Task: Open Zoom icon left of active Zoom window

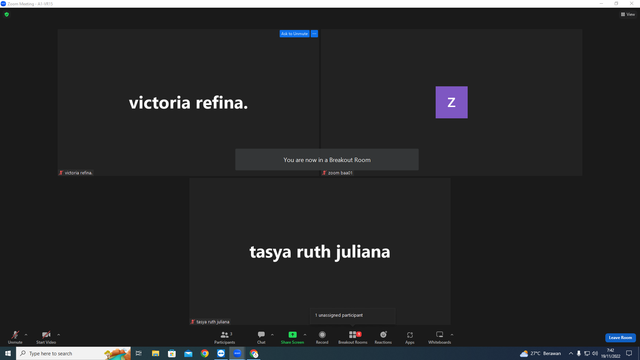Action: point(221,353)
